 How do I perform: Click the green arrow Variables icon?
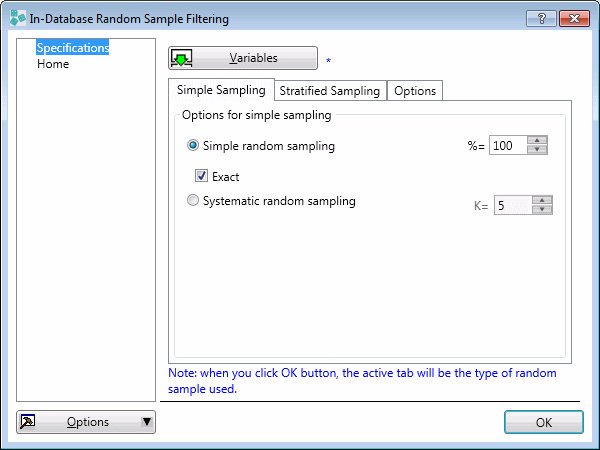click(x=182, y=59)
